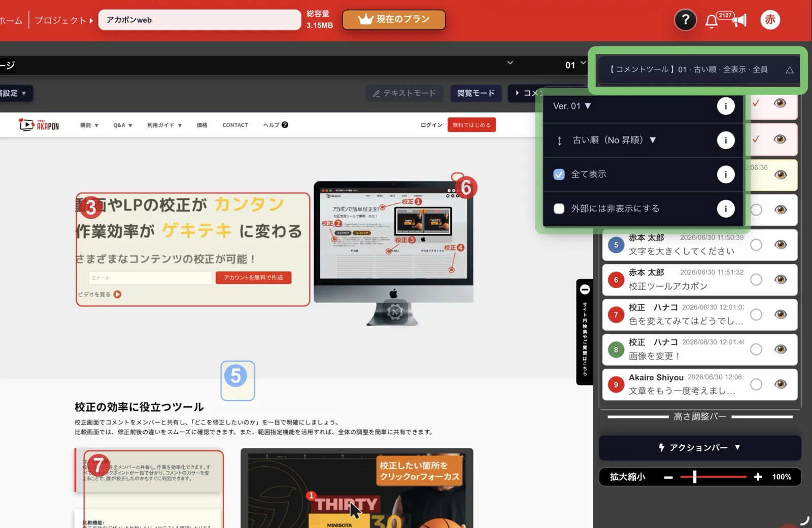Expand the アクションバー dropdown
Viewport: 812px width, 528px height.
700,447
